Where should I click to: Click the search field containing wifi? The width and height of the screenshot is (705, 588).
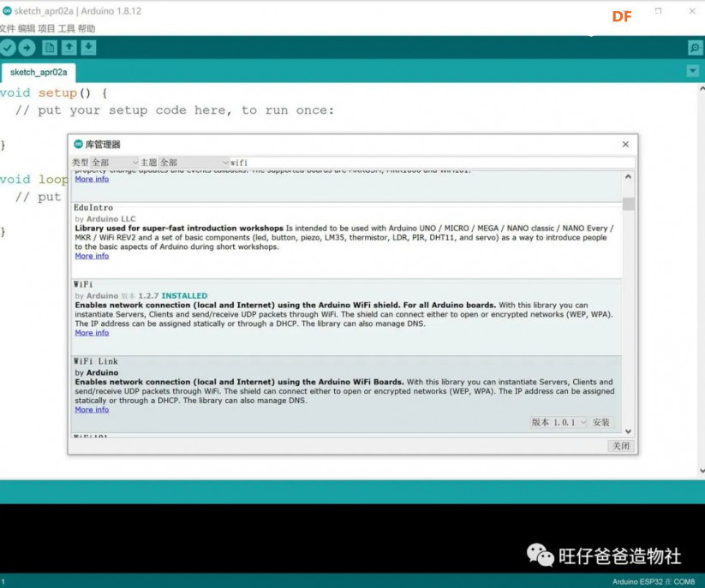click(432, 163)
